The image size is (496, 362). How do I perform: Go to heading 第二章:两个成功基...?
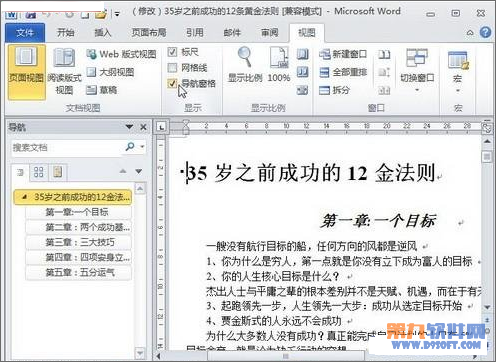click(78, 227)
